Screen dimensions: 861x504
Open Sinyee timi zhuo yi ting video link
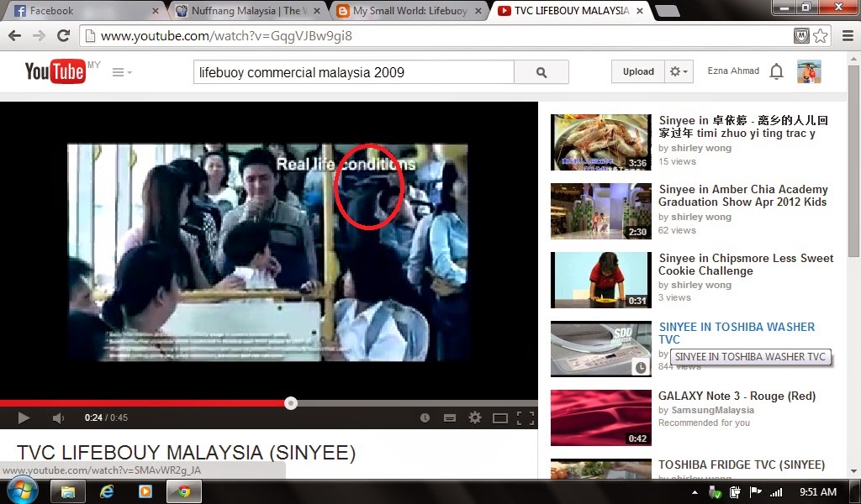[x=743, y=127]
